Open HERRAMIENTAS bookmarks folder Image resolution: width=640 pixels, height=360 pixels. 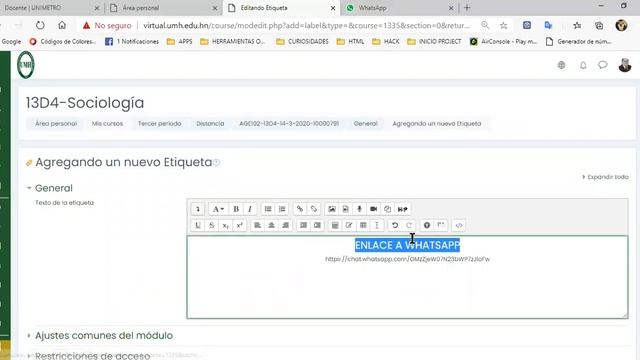(x=232, y=42)
